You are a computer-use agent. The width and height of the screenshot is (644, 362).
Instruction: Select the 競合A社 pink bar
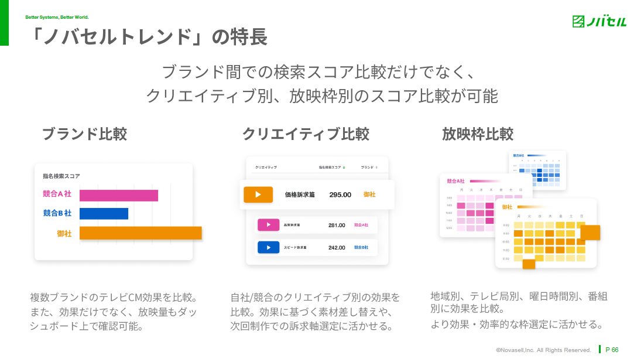pos(119,196)
